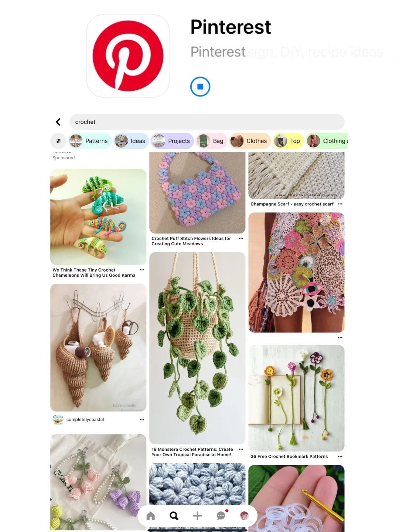Stop the Pinterest app download
Screen dimensions: 399x532
[x=200, y=87]
